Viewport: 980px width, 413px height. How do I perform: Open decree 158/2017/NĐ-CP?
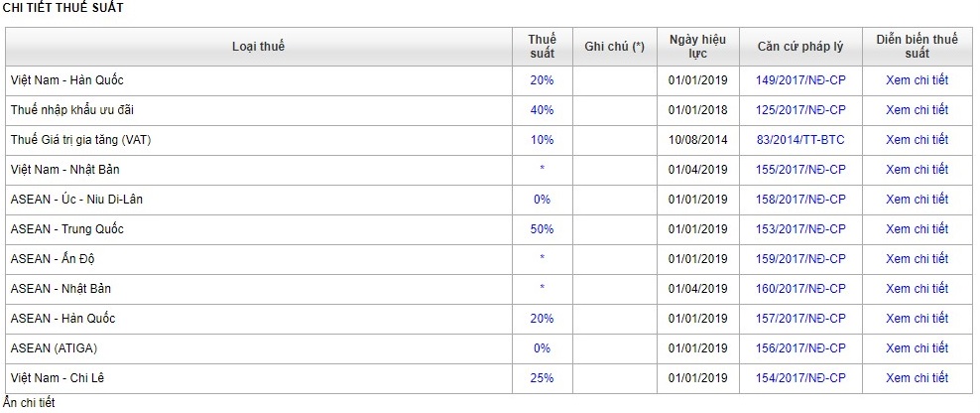coord(800,200)
